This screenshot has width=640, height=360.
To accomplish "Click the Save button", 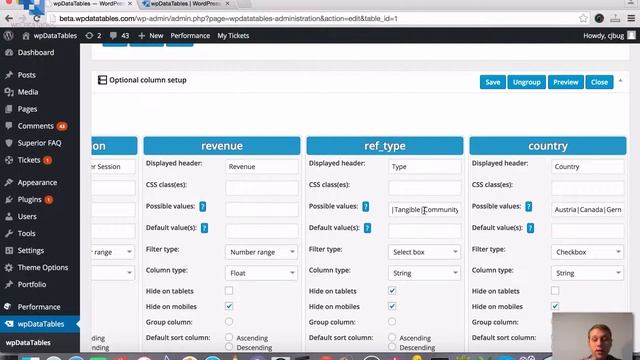I will (x=493, y=82).
